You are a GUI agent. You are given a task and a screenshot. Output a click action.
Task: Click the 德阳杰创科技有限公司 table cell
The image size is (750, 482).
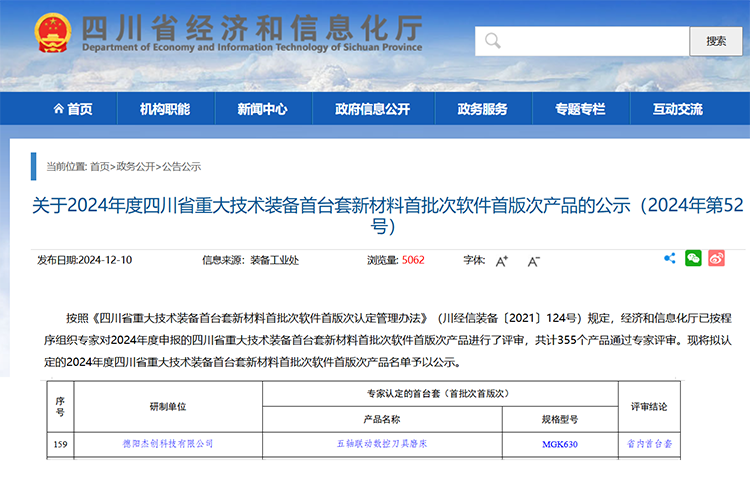pyautogui.click(x=168, y=443)
